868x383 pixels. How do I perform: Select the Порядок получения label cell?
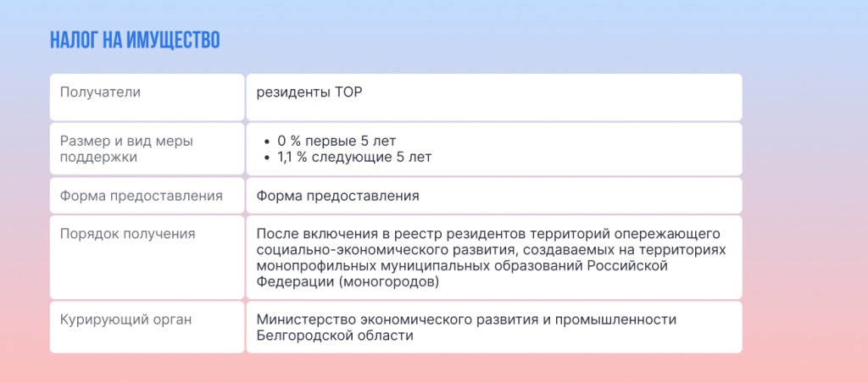(147, 258)
